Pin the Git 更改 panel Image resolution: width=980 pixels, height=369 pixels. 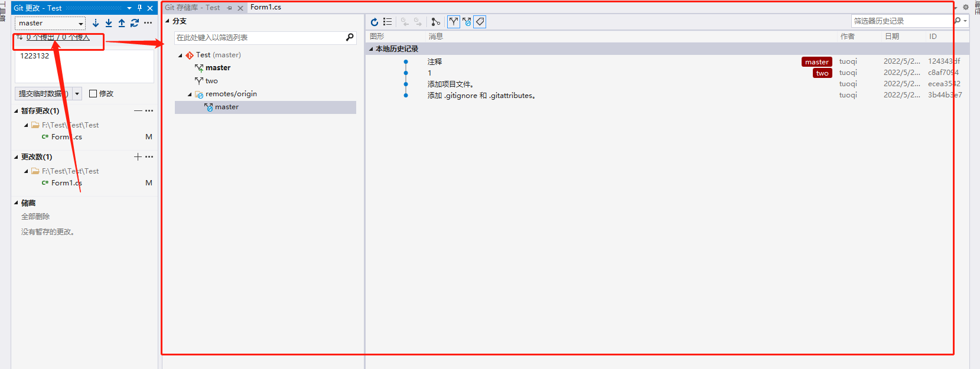point(140,8)
